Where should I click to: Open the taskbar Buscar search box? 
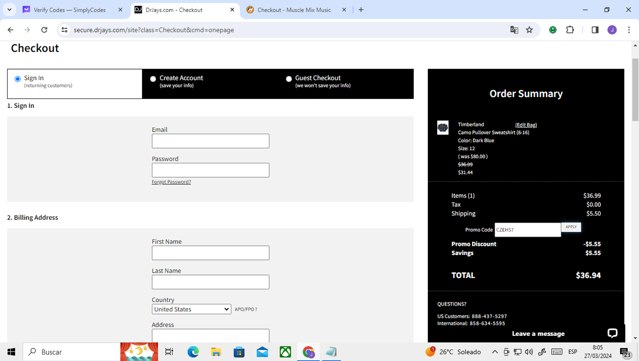71,352
